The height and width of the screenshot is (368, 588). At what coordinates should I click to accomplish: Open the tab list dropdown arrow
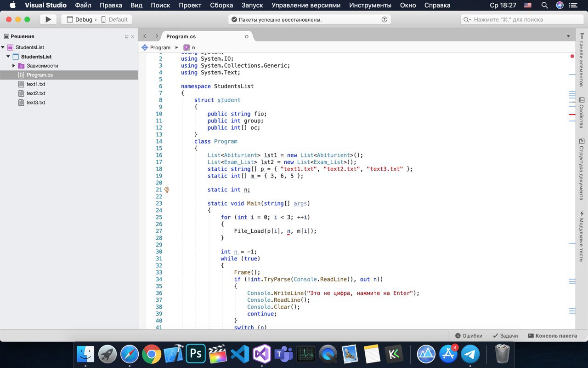(x=568, y=36)
